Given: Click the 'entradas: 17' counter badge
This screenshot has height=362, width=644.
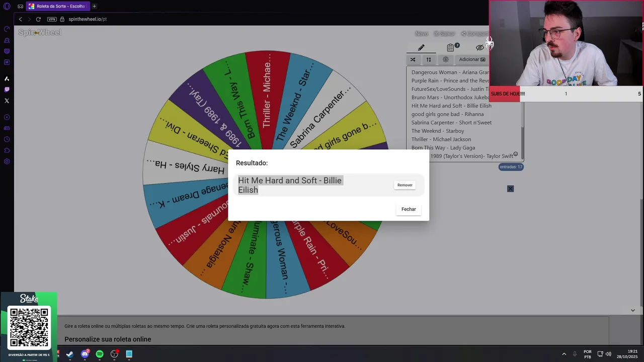Looking at the screenshot, I should [511, 167].
